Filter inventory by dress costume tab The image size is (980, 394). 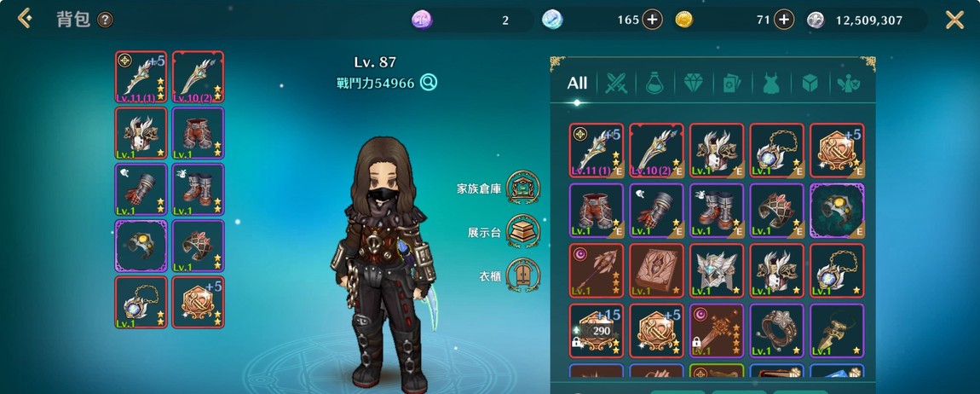coord(771,83)
